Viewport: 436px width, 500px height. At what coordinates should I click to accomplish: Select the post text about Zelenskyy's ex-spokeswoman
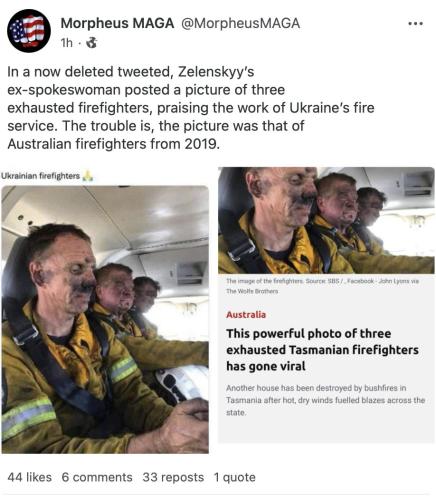pyautogui.click(x=191, y=108)
